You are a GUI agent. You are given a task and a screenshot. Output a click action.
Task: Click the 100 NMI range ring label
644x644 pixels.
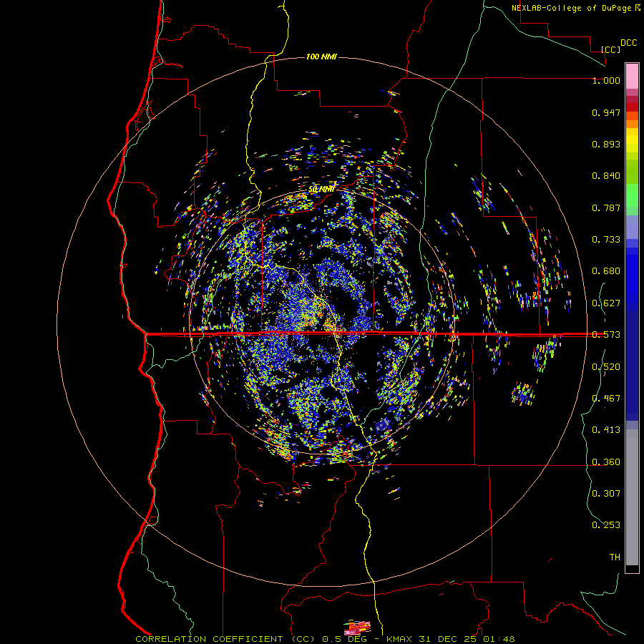click(321, 57)
